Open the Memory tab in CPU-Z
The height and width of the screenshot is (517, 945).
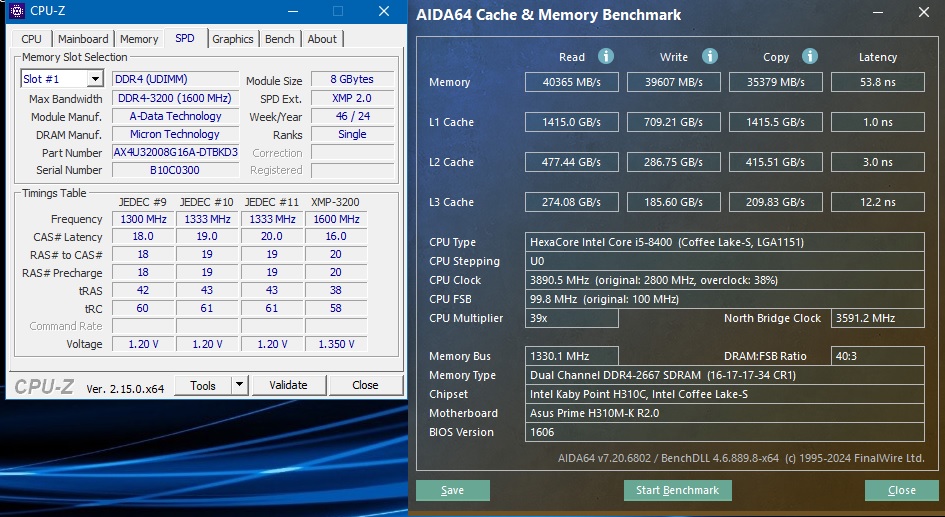point(139,39)
